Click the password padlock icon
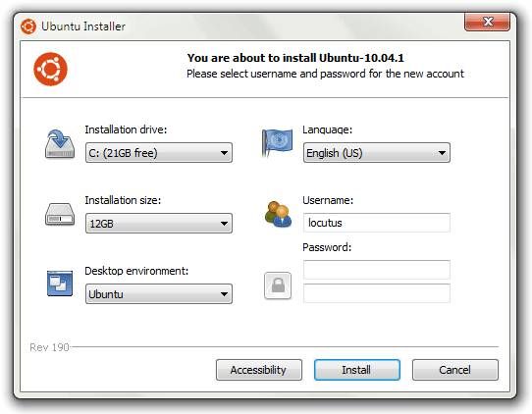 tap(278, 285)
